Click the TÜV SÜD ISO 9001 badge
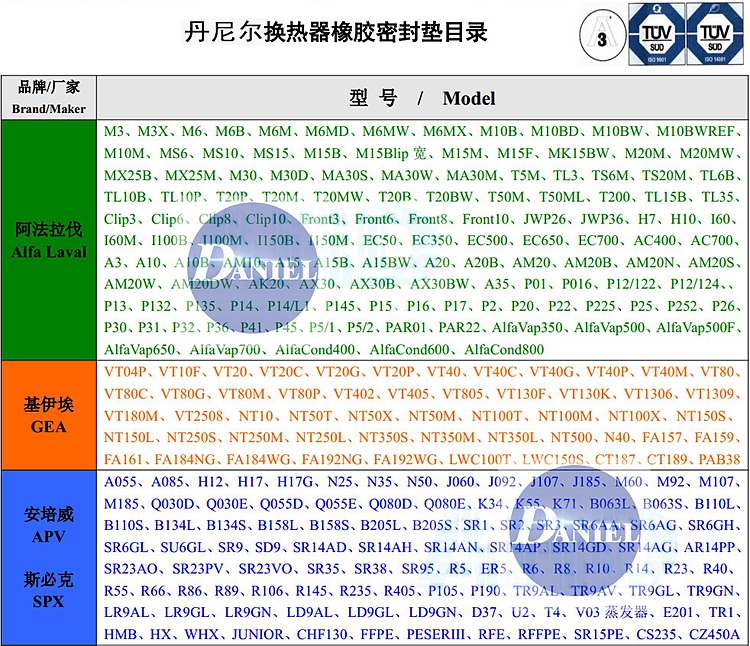 (x=656, y=33)
